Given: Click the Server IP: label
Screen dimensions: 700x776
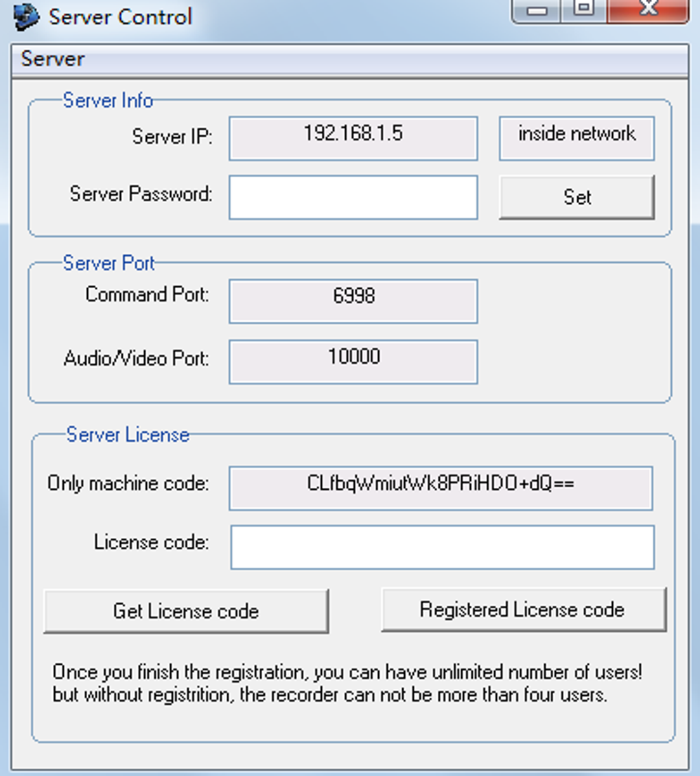Looking at the screenshot, I should [172, 136].
